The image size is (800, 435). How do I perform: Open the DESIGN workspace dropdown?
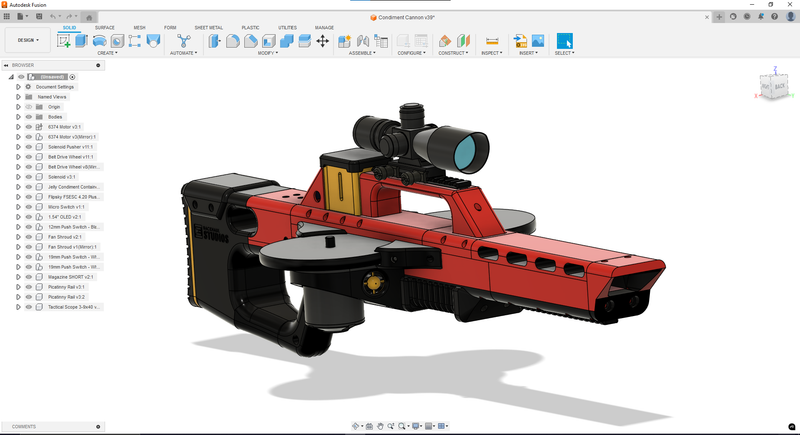click(28, 40)
